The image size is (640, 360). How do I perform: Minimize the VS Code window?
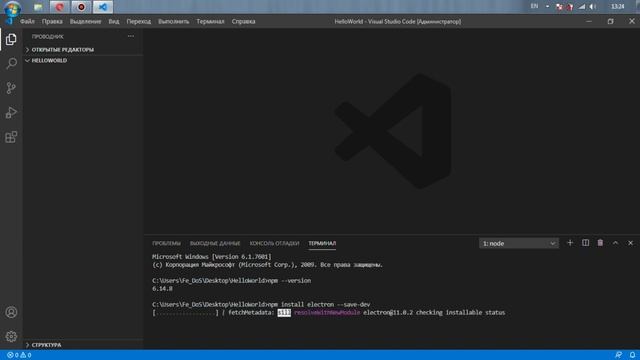(x=589, y=21)
